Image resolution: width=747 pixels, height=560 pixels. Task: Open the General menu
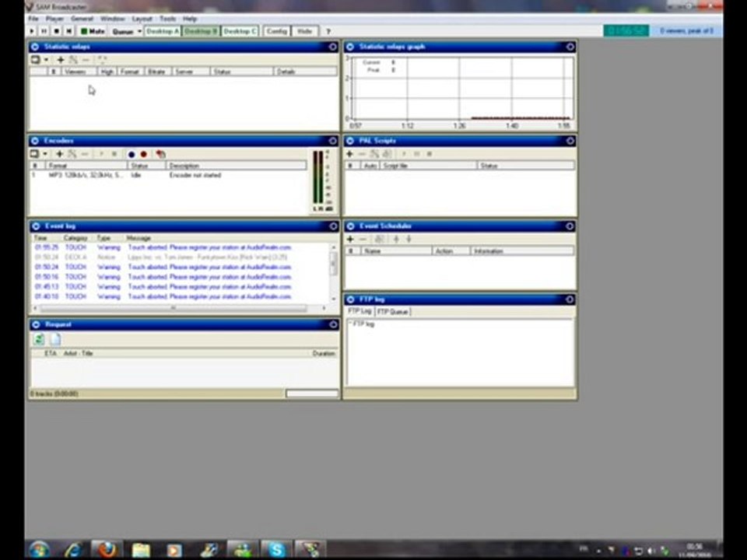(82, 19)
